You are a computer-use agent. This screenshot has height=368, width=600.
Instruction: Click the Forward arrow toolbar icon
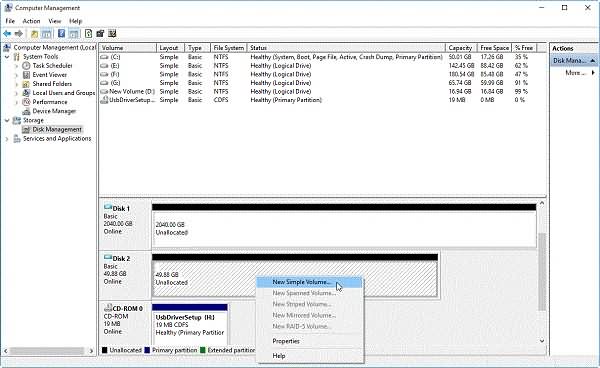pos(19,34)
